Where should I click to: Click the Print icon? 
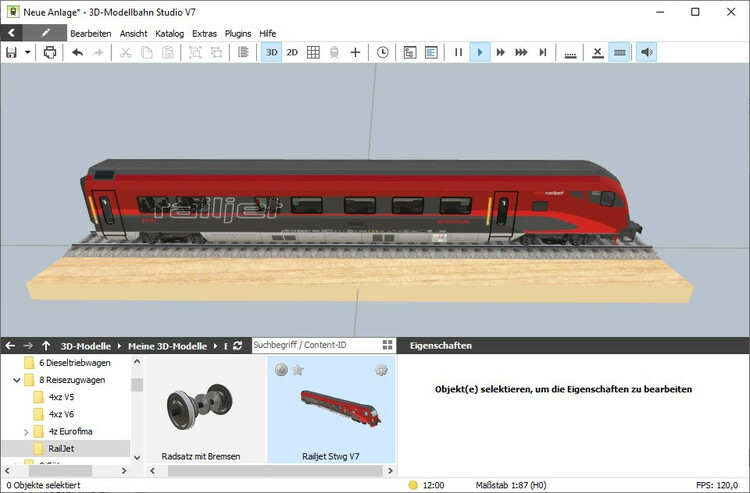[50, 52]
